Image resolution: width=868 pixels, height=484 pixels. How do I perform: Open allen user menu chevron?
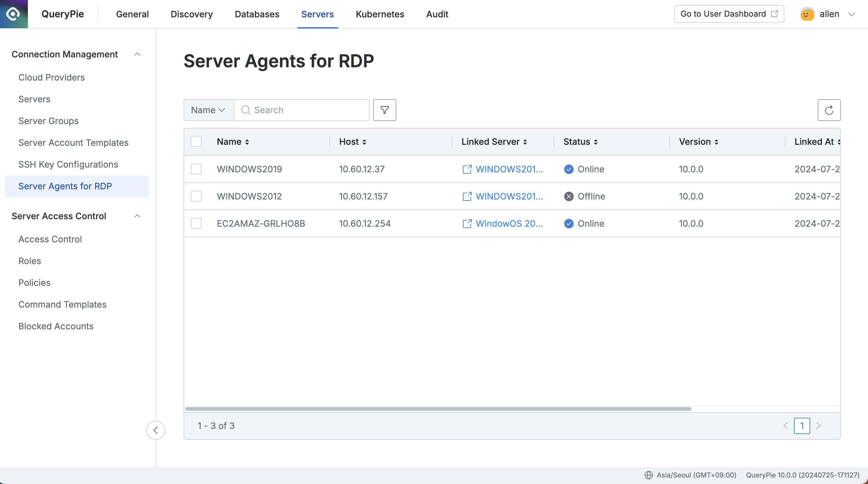coord(851,14)
